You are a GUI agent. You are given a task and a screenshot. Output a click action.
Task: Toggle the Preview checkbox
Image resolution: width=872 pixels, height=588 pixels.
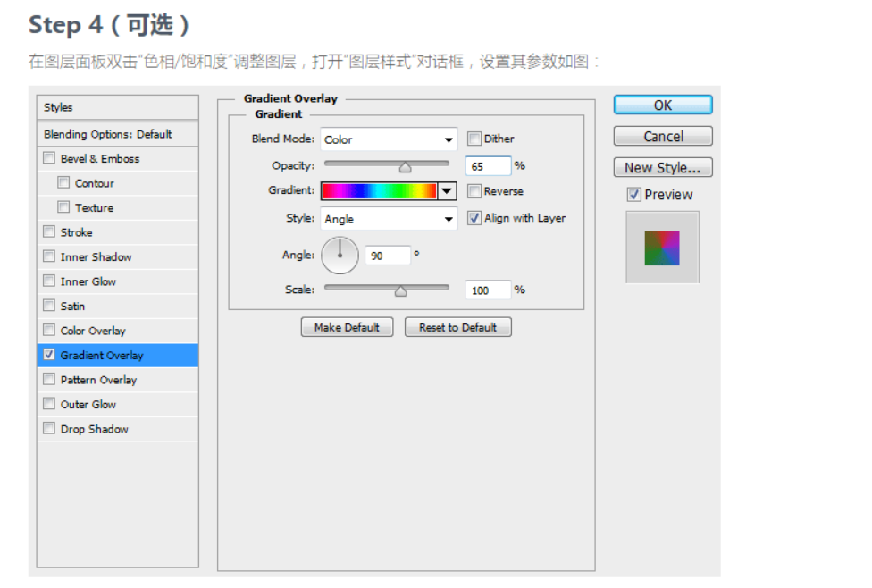coord(634,195)
